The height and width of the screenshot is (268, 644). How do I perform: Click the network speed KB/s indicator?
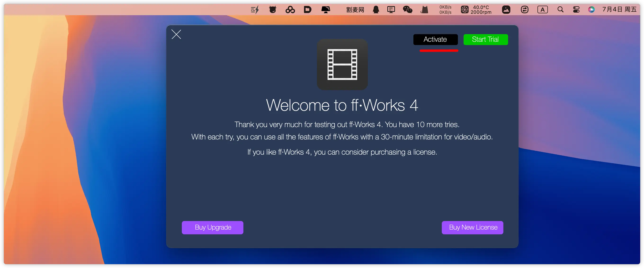(445, 10)
